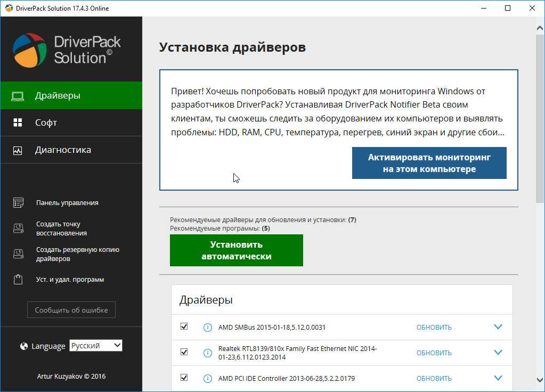This screenshot has height=392, width=545.
Task: Select Создать резервную копию драйверов
Action: [x=77, y=254]
